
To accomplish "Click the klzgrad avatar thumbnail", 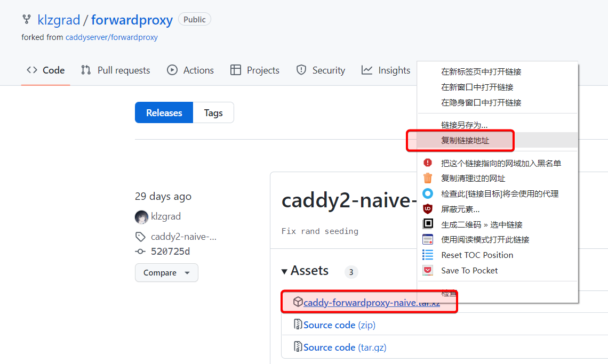I will click(141, 217).
